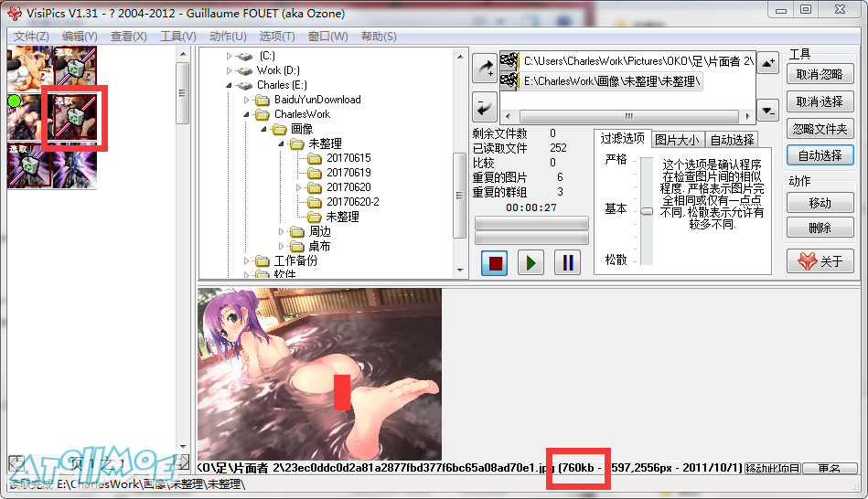Click the 桌布 folder icon
The width and height of the screenshot is (868, 499).
coord(296,246)
